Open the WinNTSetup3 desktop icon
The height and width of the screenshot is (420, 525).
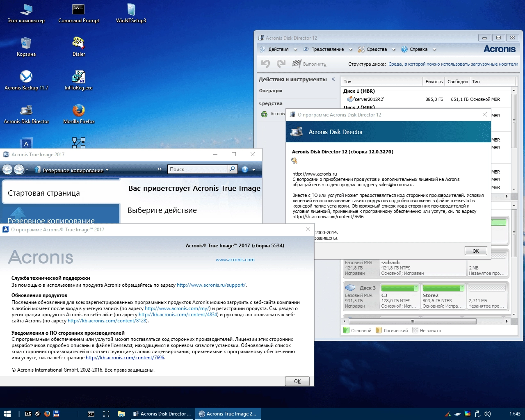pos(131,13)
